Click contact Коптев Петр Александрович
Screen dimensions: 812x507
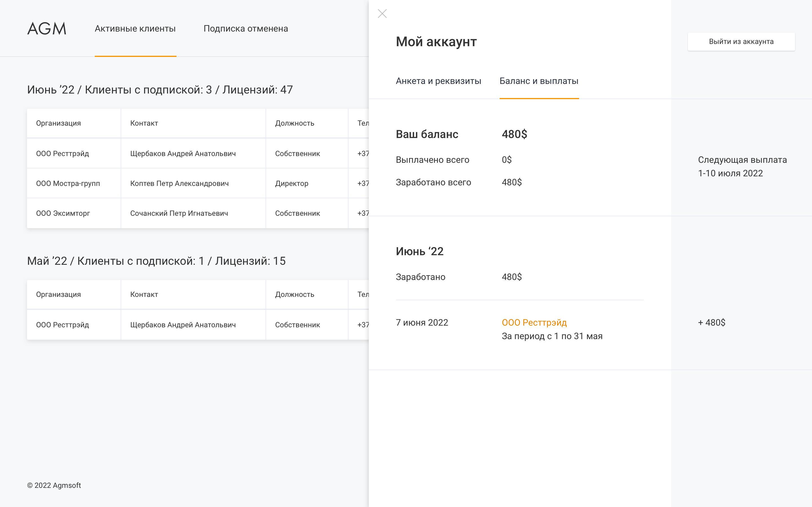[179, 183]
